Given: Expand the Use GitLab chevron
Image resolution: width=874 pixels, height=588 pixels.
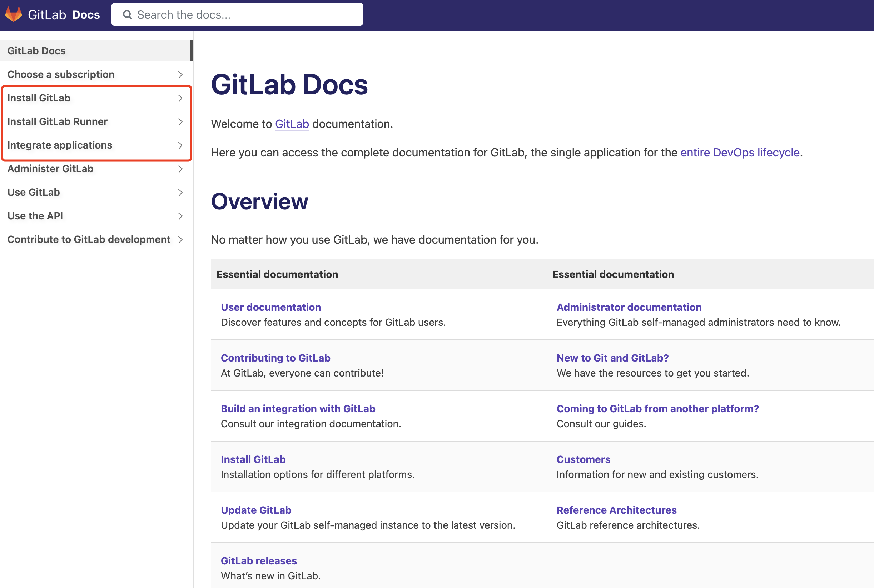Looking at the screenshot, I should 180,193.
